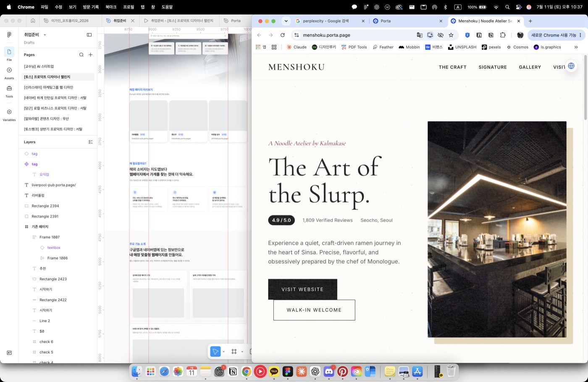Launch Notion from the Dock
Screen dimensions: 588x382
233,371
